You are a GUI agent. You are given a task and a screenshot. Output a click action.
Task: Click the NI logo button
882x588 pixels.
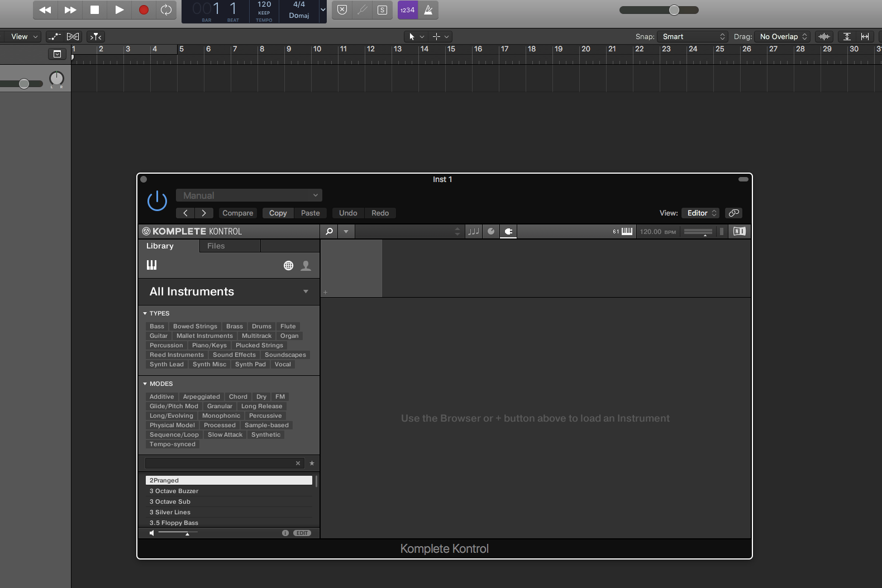pos(739,231)
